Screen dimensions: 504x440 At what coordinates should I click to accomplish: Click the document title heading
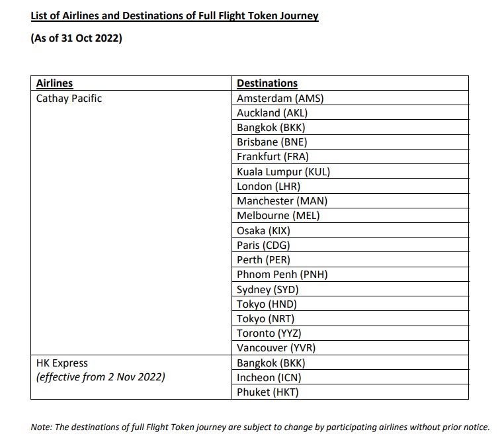click(x=175, y=16)
